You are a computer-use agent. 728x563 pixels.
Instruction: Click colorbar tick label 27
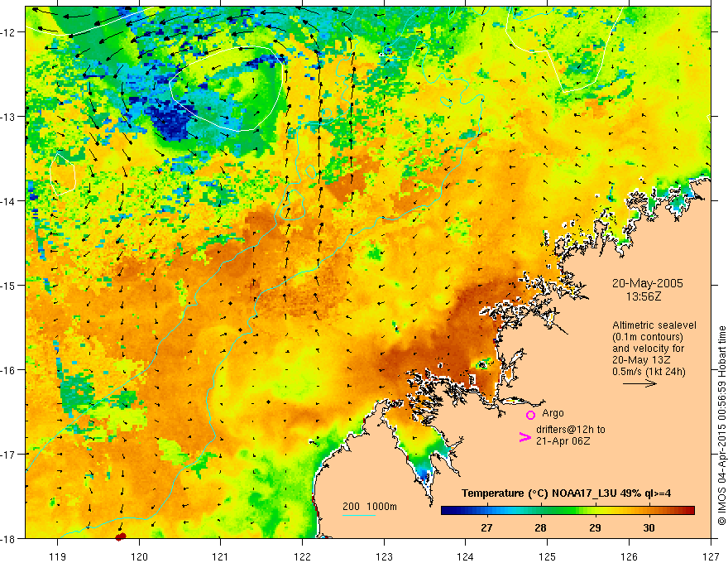point(486,527)
